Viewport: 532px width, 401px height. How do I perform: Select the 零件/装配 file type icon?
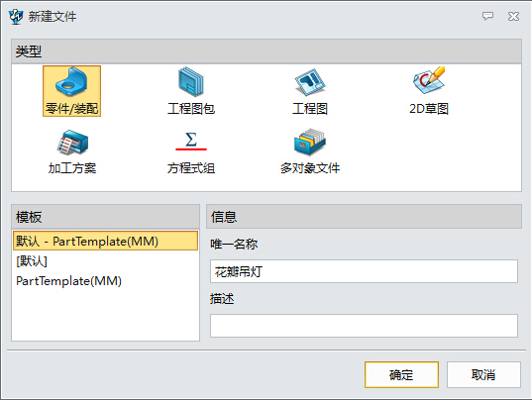[x=71, y=82]
